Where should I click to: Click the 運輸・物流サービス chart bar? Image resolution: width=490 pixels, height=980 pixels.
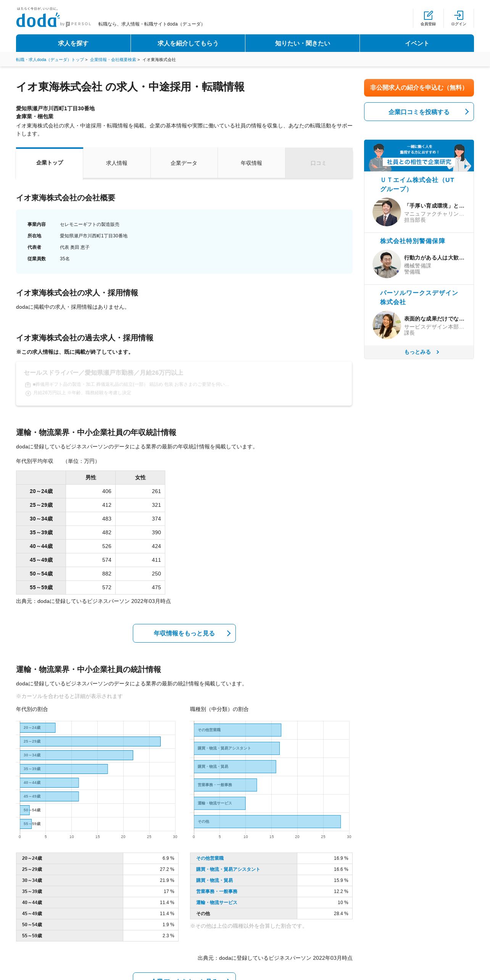(219, 803)
